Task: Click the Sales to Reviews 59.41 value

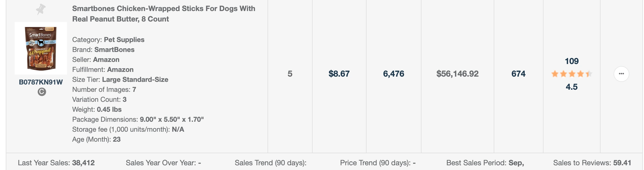Action: (x=622, y=163)
